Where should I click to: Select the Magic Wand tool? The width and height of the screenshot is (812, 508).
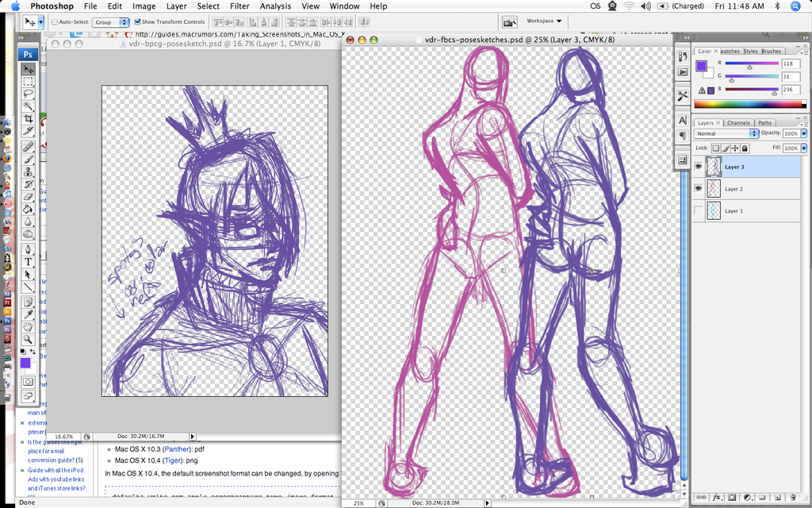[28, 106]
